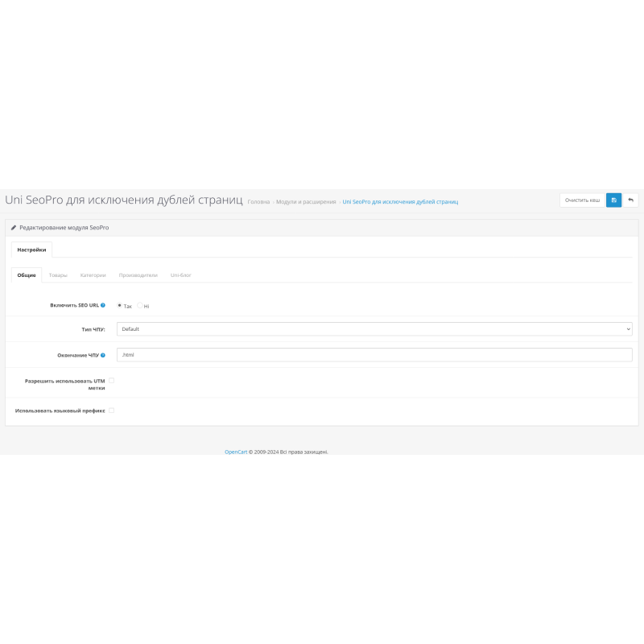Select the Настройки main tab
Image resolution: width=644 pixels, height=644 pixels.
(31, 250)
